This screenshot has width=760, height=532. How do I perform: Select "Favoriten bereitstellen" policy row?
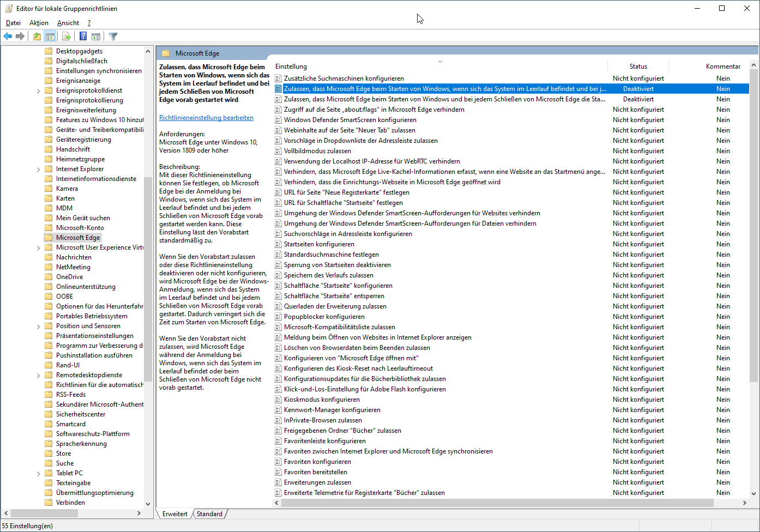(511, 472)
